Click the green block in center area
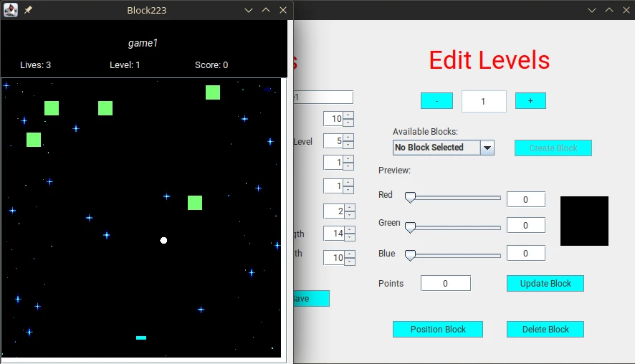The image size is (635, 364). [x=195, y=203]
